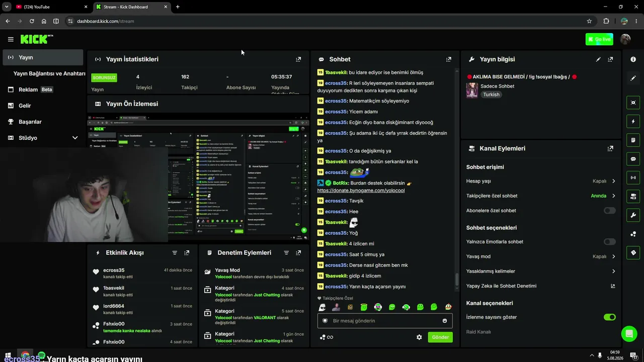The image size is (644, 362).
Task: Focus the Bir mesaj gönderin input field
Action: [385, 321]
